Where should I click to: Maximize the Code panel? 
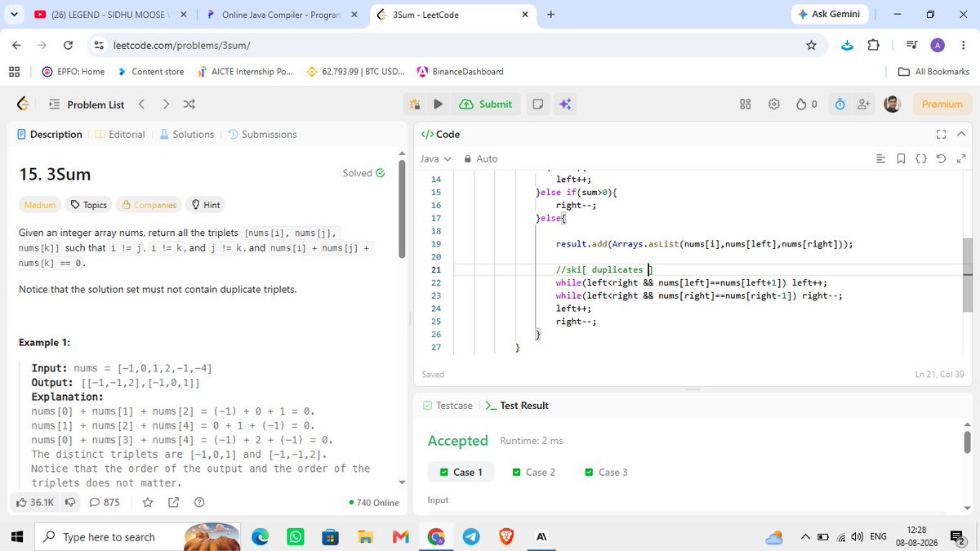coord(941,134)
